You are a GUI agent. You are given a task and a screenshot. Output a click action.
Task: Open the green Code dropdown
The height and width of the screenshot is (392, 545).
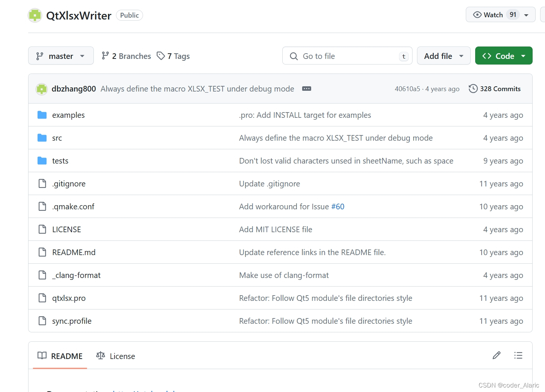coord(504,56)
